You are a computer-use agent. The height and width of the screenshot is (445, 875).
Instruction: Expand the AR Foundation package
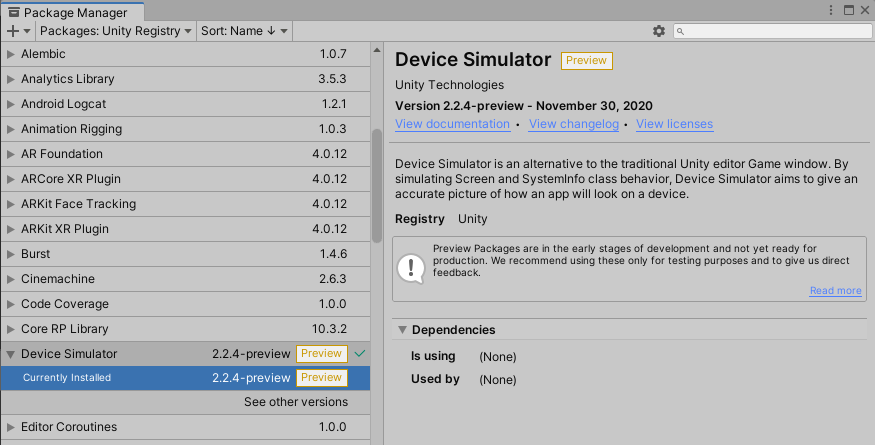tap(11, 154)
